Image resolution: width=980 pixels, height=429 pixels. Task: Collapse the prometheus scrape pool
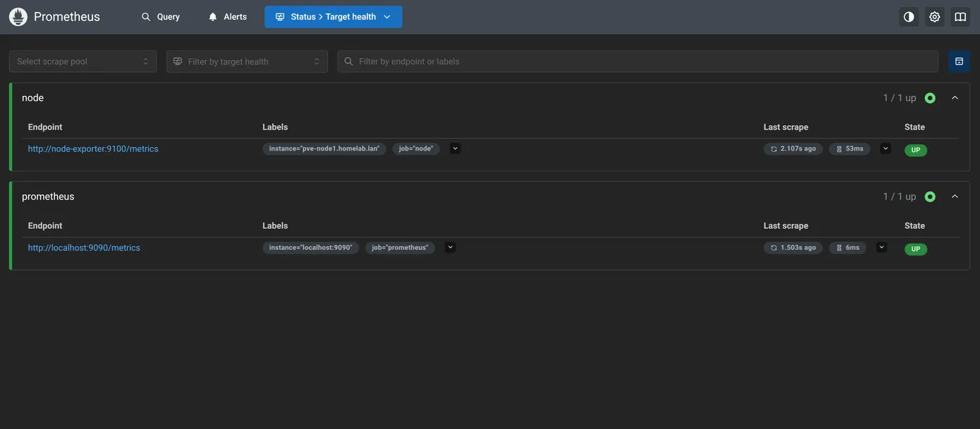(x=955, y=197)
